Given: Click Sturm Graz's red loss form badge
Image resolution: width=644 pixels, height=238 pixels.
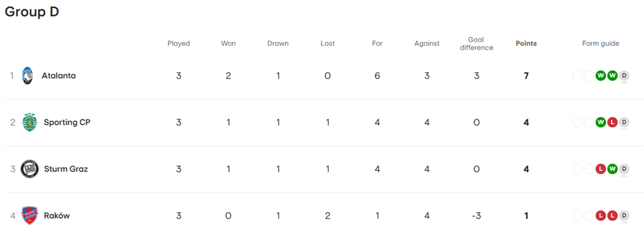Looking at the screenshot, I should point(601,169).
